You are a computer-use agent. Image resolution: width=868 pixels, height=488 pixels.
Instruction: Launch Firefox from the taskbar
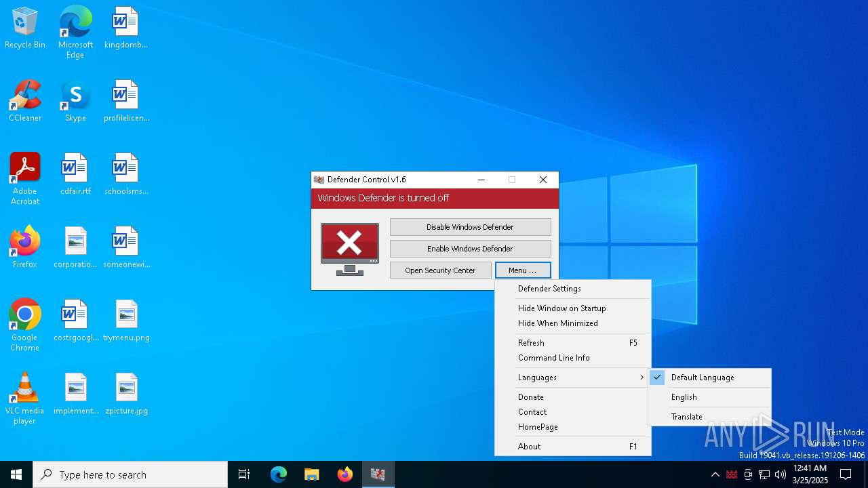click(345, 474)
